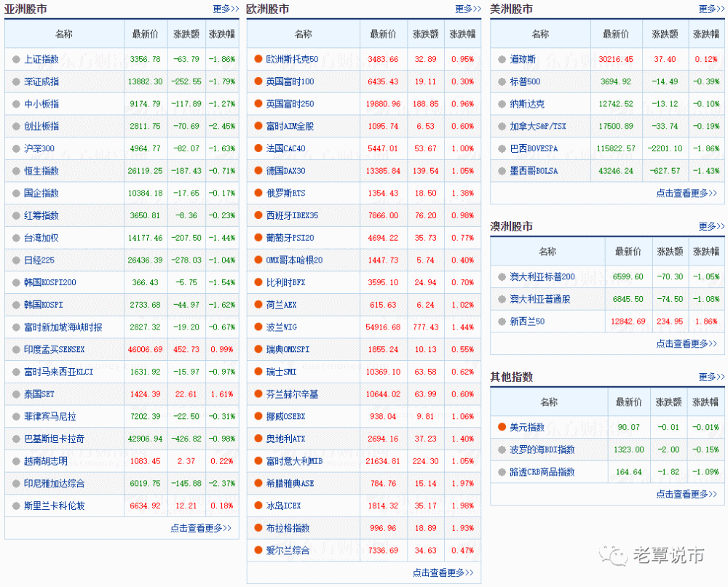Click the gray dot next to 恒生指数

16,171
